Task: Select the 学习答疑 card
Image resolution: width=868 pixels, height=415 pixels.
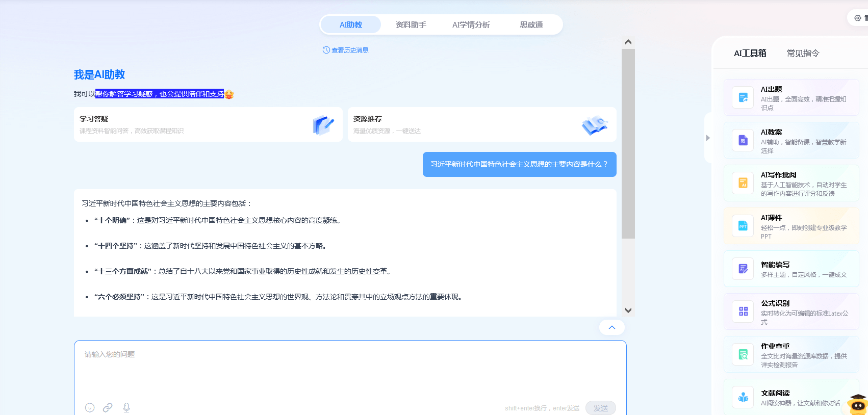Action: coord(208,124)
